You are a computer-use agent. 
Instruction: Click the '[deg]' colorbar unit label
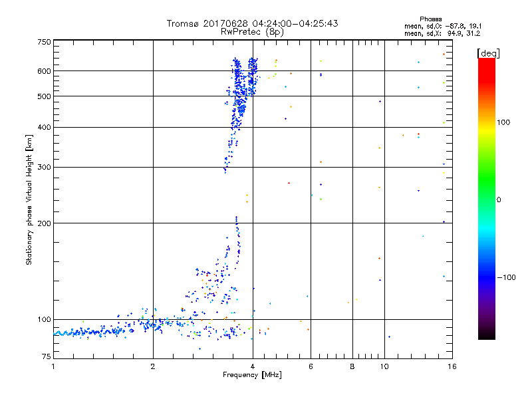(x=488, y=53)
